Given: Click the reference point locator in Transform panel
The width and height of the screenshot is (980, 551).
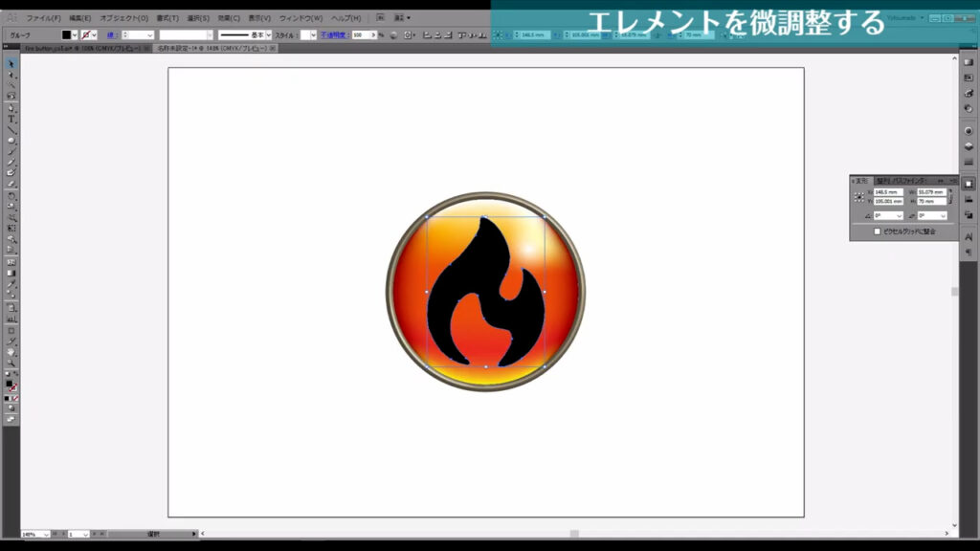Looking at the screenshot, I should tap(858, 197).
